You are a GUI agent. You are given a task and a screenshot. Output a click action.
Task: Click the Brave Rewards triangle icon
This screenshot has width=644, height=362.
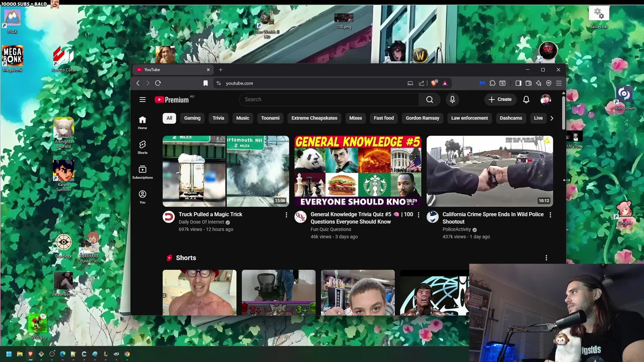(445, 83)
